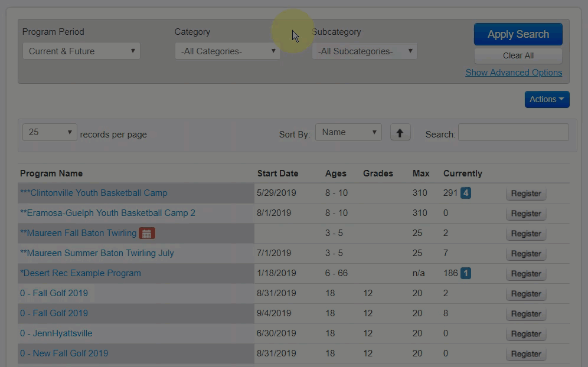The height and width of the screenshot is (367, 588).
Task: Click the sort direction up arrow icon
Action: (x=400, y=133)
